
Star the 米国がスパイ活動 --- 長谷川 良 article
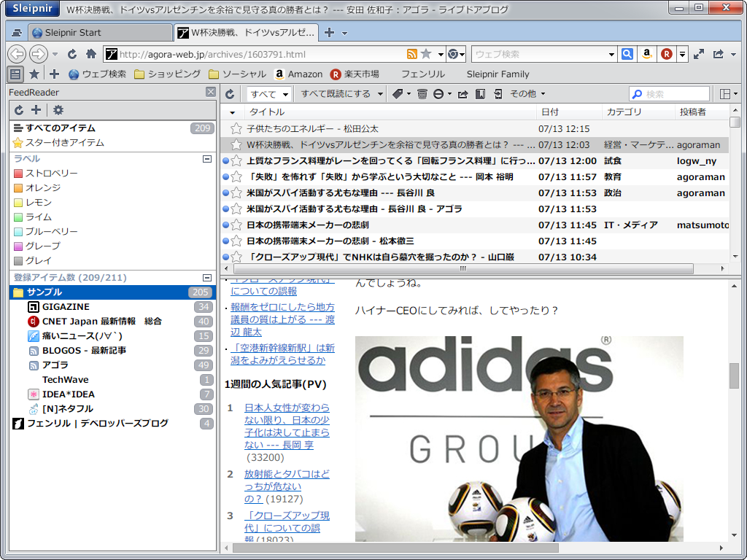[x=236, y=192]
